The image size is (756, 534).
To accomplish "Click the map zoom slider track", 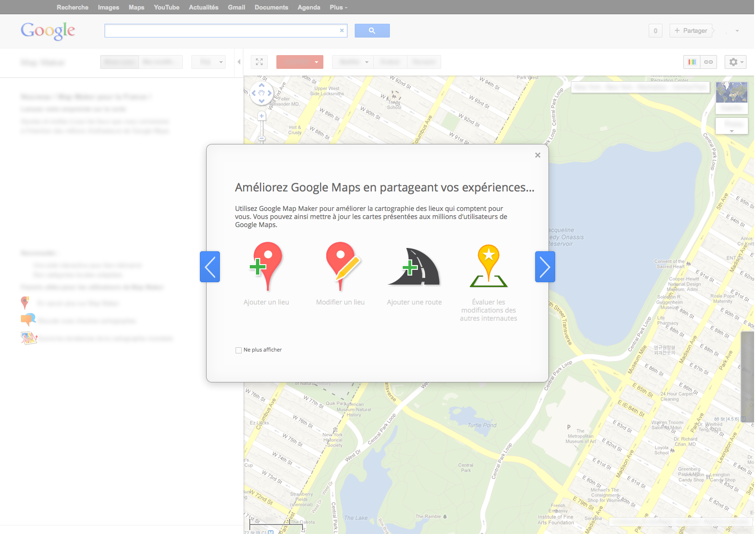I will pyautogui.click(x=262, y=128).
